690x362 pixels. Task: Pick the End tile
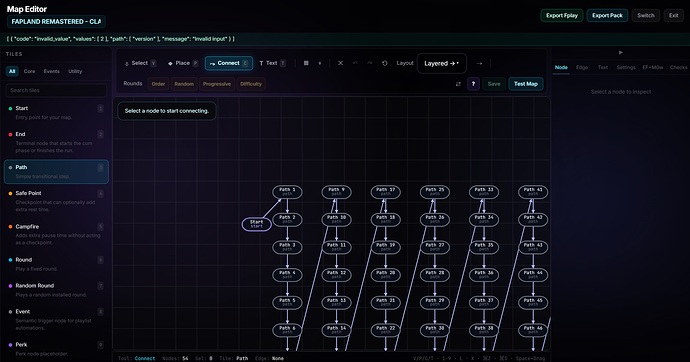coord(56,142)
